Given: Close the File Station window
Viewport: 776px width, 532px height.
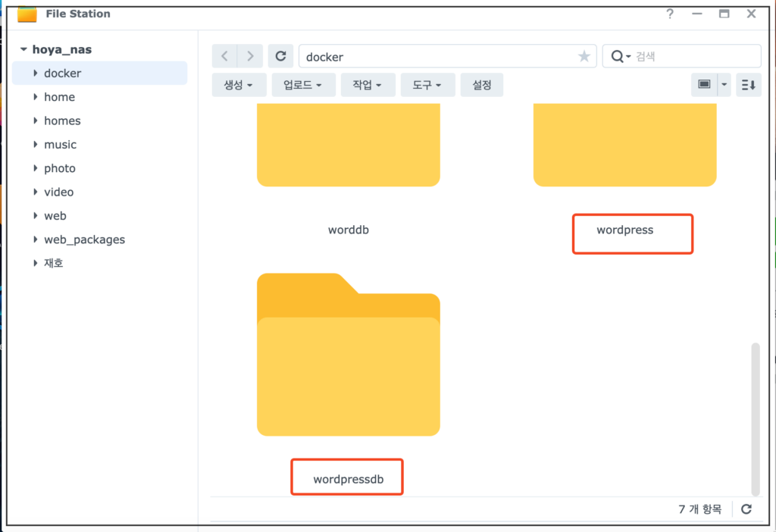Looking at the screenshot, I should 751,14.
